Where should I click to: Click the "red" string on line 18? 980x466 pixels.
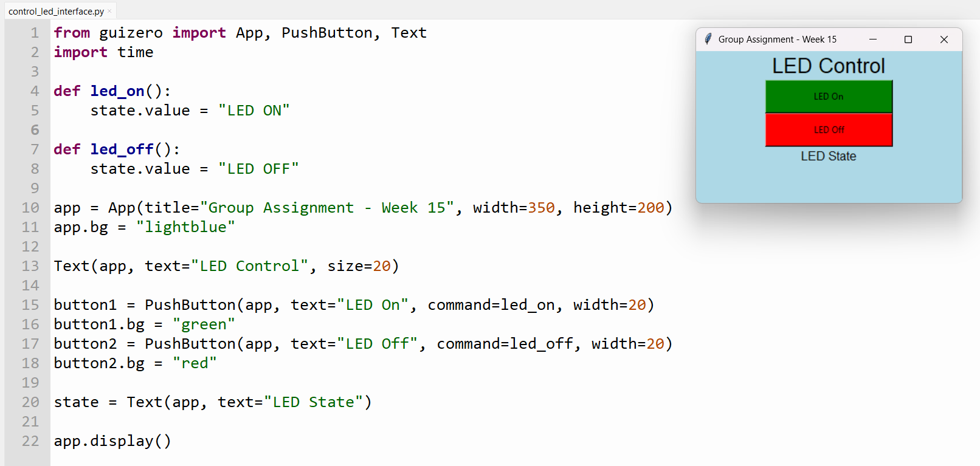tap(195, 363)
